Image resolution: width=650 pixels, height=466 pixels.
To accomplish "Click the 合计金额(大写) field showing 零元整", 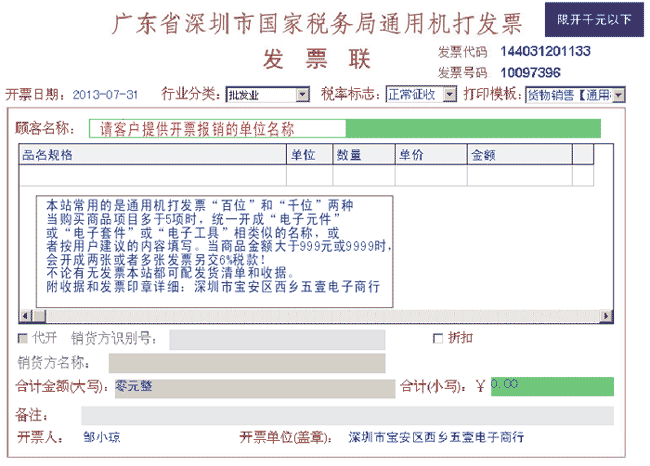I will pos(253,388).
